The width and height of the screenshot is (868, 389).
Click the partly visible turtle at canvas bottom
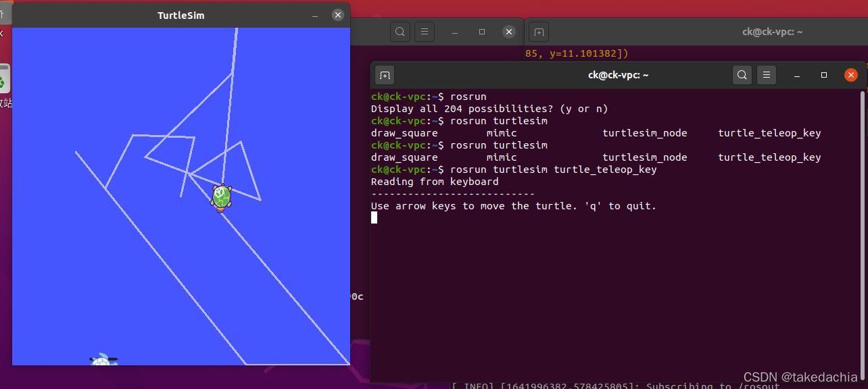coord(103,361)
